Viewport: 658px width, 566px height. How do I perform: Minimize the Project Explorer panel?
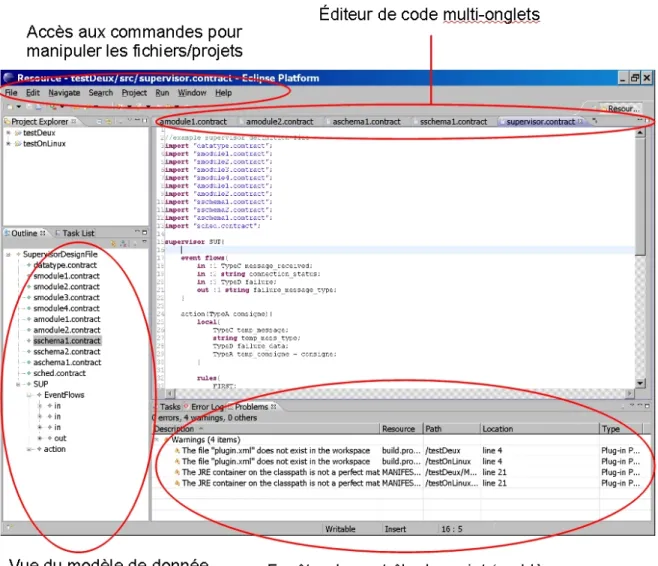coord(137,120)
